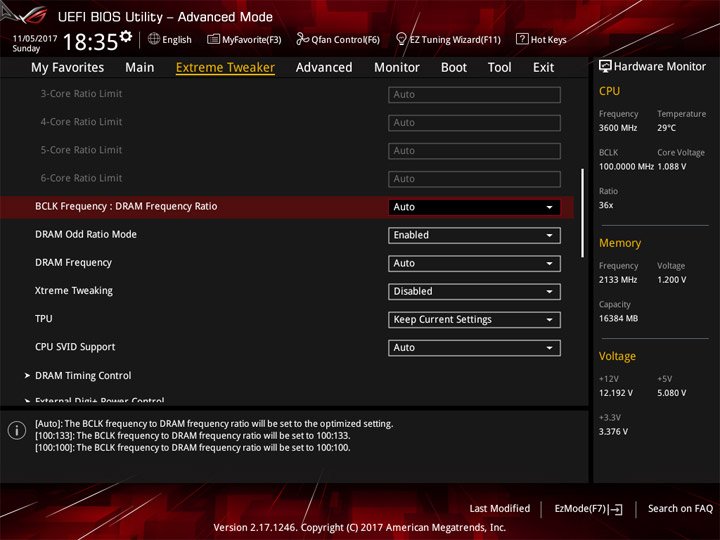Click the clock settings gear icon
The height and width of the screenshot is (540, 720).
point(126,37)
